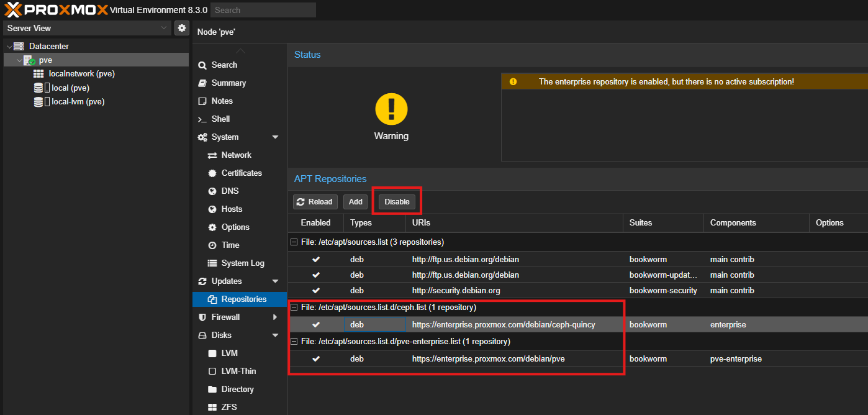The height and width of the screenshot is (415, 868).
Task: Sort by the Components column header
Action: (756, 223)
